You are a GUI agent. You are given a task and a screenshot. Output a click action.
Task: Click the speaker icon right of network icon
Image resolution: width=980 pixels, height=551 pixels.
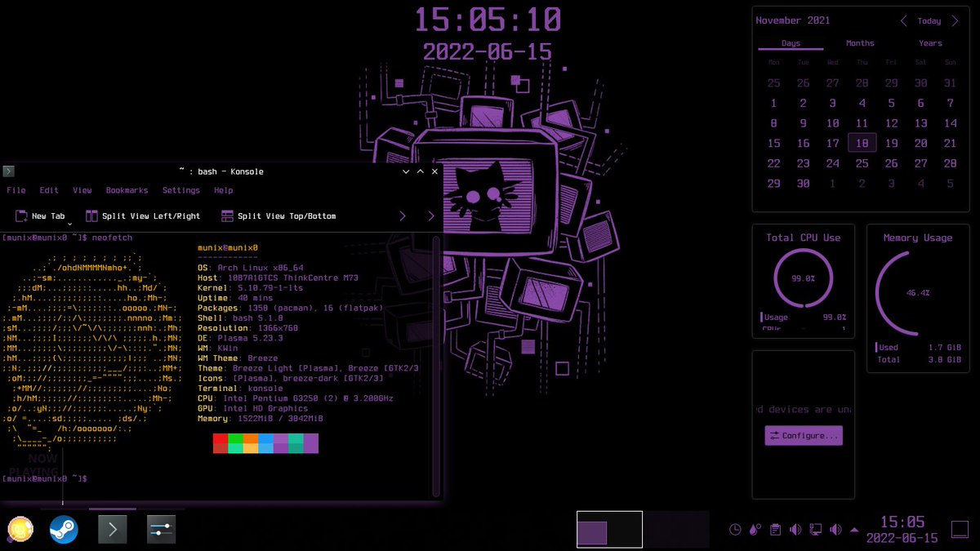(835, 530)
